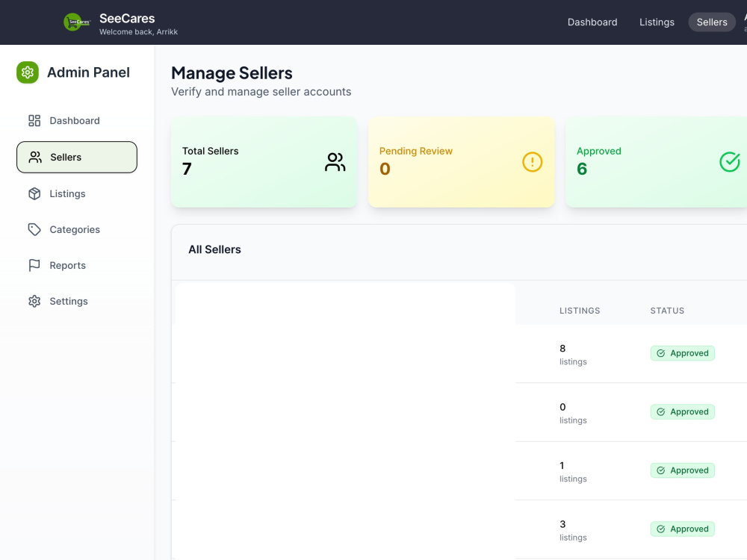
Task: Click the check icon in the 0-listings Approved badge
Action: click(x=661, y=412)
